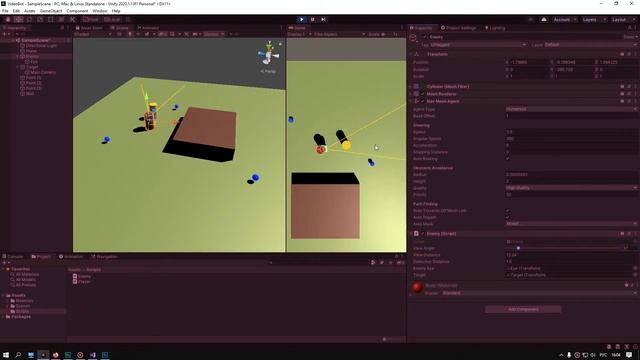
Task: Toggle Pivot/Center handle position button
Action: click(x=91, y=20)
